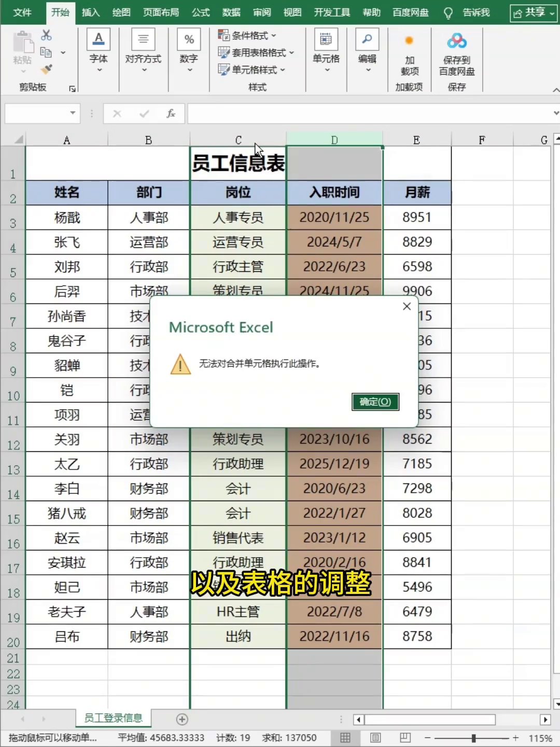Switch to page layout view in the status bar
Screen dimensions: 560x747
click(375, 738)
